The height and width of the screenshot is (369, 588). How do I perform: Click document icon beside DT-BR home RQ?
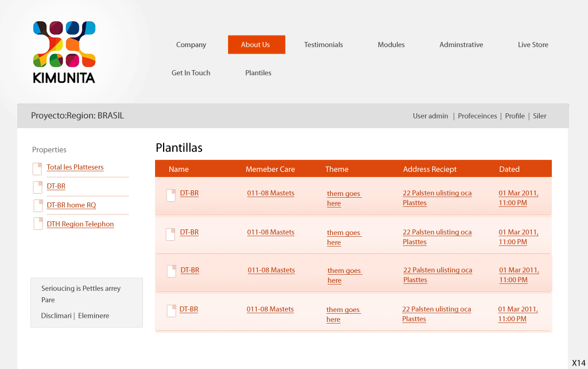tap(38, 206)
